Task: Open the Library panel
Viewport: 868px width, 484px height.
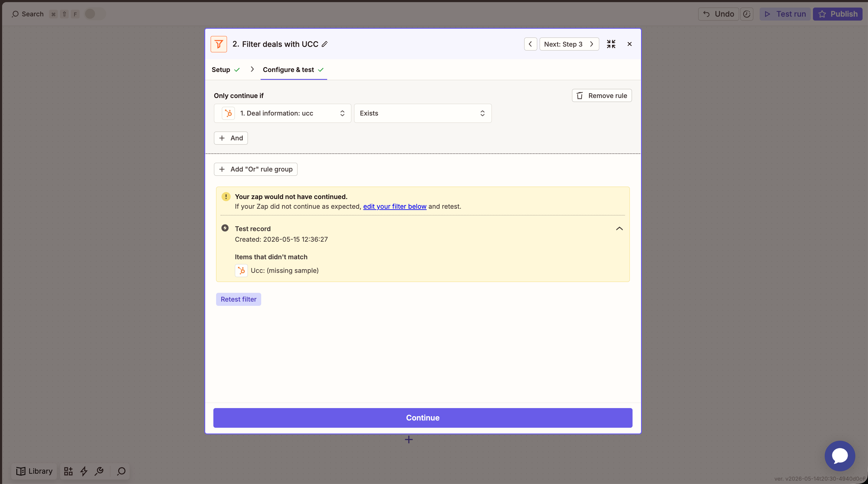Action: 35,471
